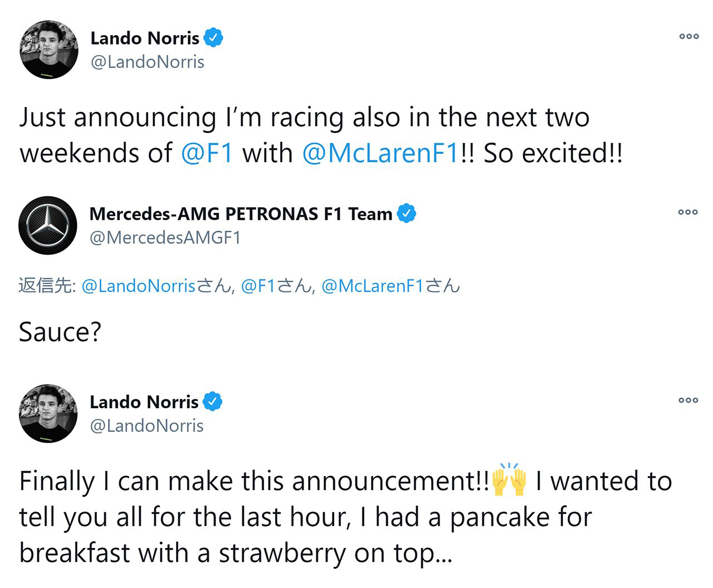Image resolution: width=713 pixels, height=588 pixels.
Task: Open more options on first Lando Norris tweet
Action: coord(688,37)
